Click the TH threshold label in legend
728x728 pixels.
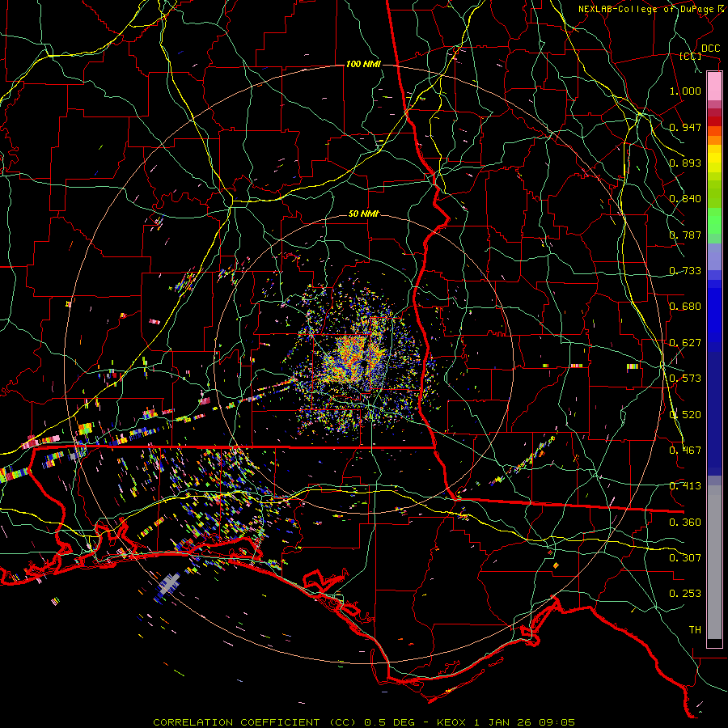tap(695, 630)
